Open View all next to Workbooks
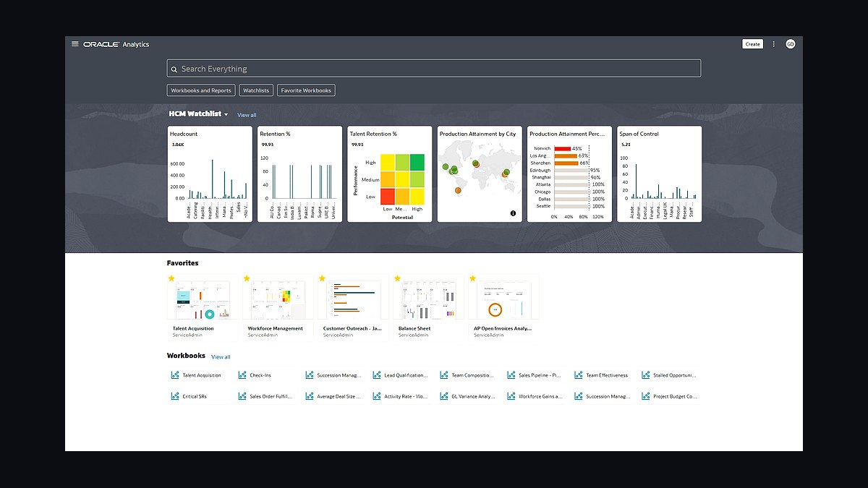The width and height of the screenshot is (868, 488). (x=221, y=356)
